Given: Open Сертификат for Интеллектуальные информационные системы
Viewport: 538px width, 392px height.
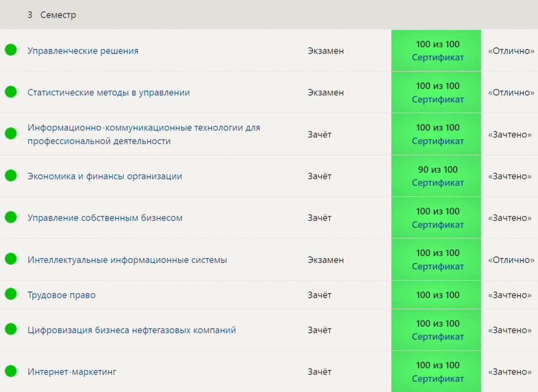Looking at the screenshot, I should 438,267.
